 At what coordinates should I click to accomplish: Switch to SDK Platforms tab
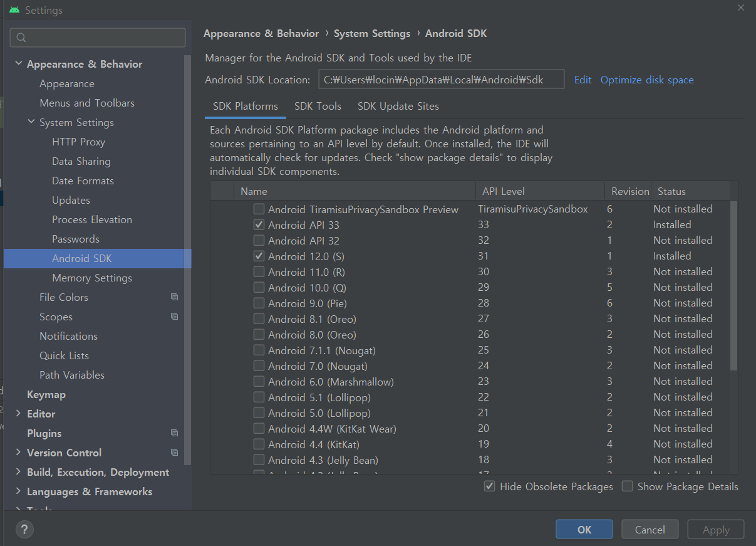pyautogui.click(x=246, y=107)
